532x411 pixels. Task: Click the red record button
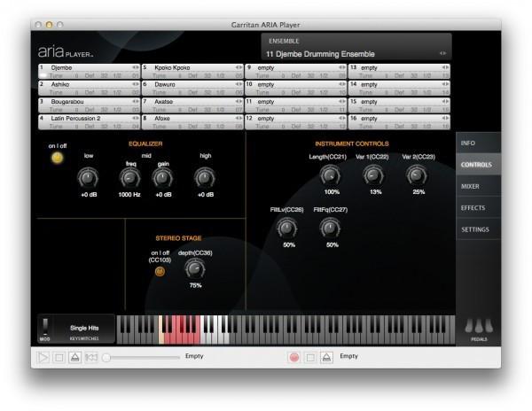pyautogui.click(x=294, y=358)
